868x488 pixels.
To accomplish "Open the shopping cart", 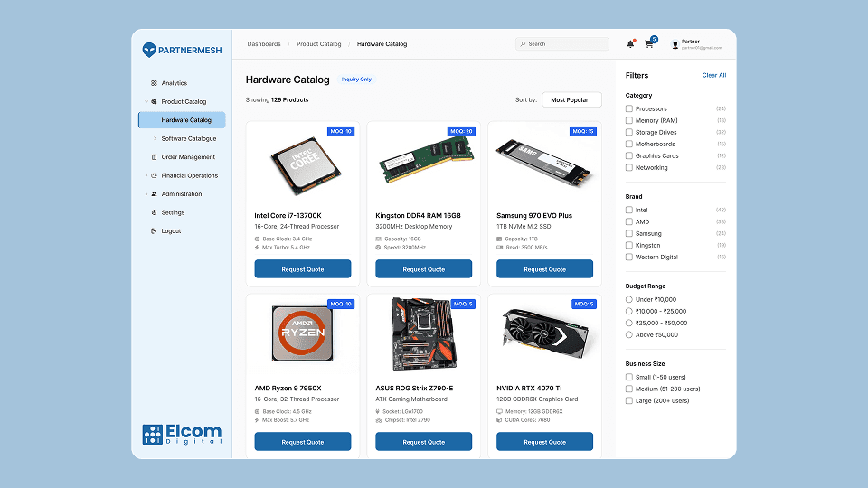I will tap(649, 43).
